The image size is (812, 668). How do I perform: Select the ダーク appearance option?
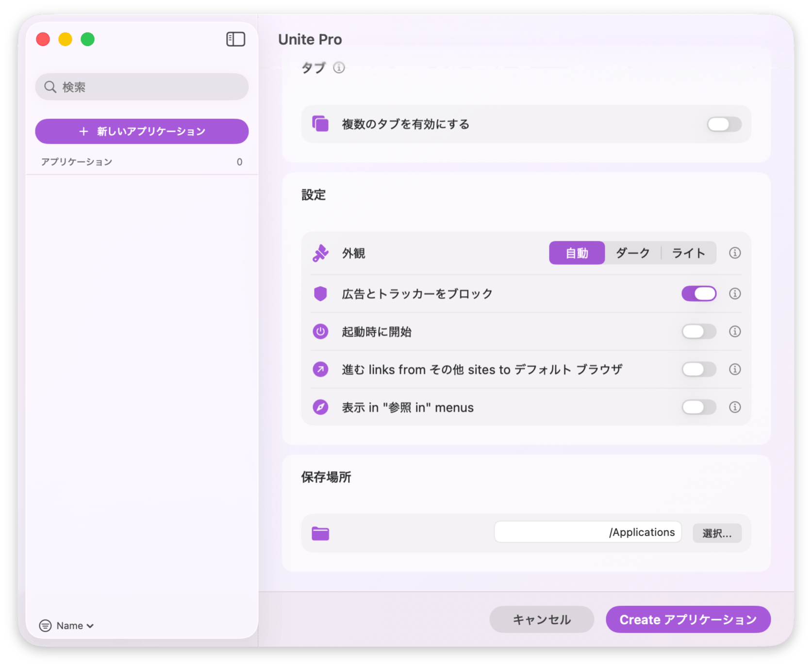click(x=632, y=253)
